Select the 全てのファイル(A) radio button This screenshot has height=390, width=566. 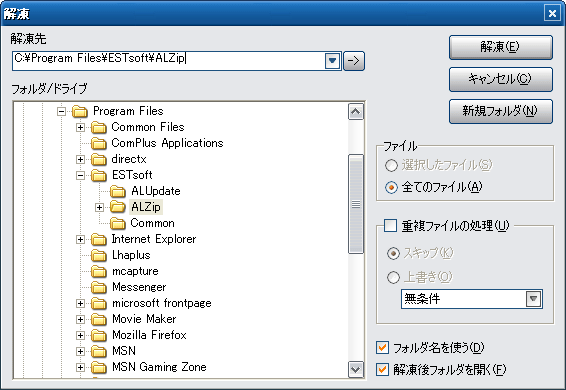391,187
